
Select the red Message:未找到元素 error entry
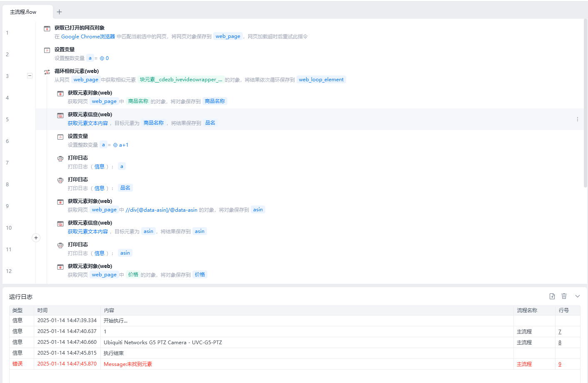tap(128, 364)
